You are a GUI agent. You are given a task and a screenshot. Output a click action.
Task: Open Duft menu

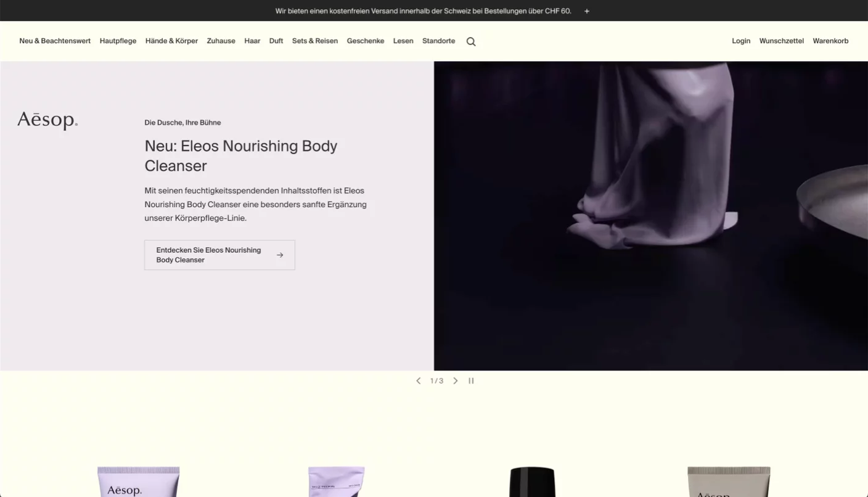(276, 41)
